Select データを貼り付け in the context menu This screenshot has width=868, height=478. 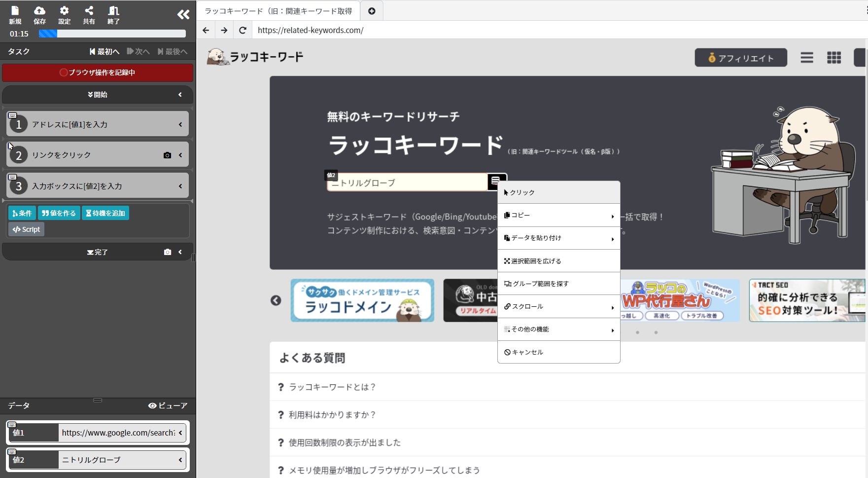coord(537,238)
